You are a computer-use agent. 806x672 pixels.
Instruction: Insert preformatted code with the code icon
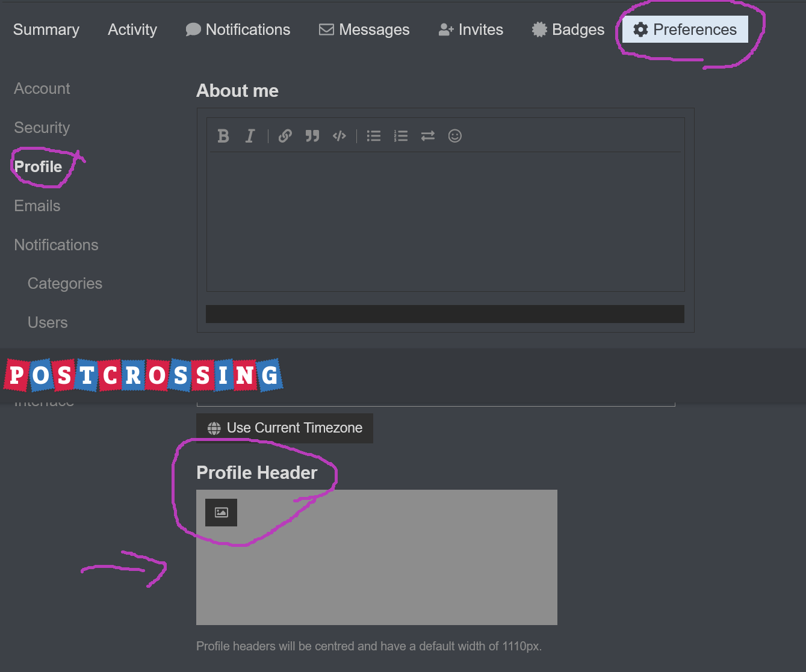339,136
